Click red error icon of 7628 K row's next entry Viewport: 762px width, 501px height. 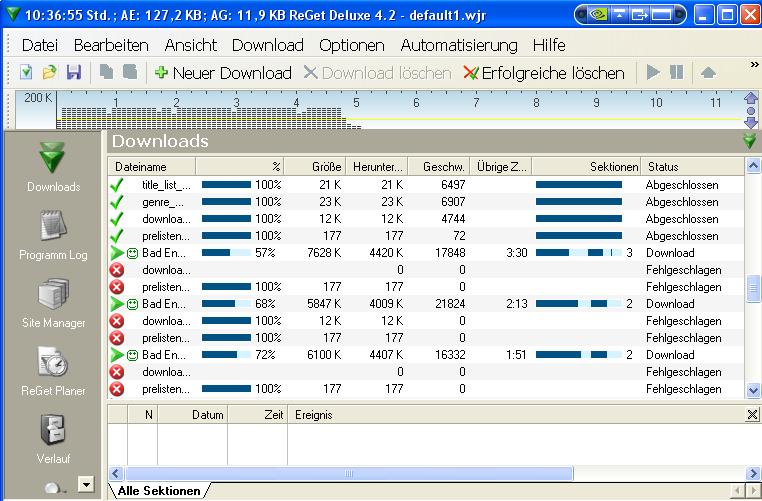coord(117,270)
